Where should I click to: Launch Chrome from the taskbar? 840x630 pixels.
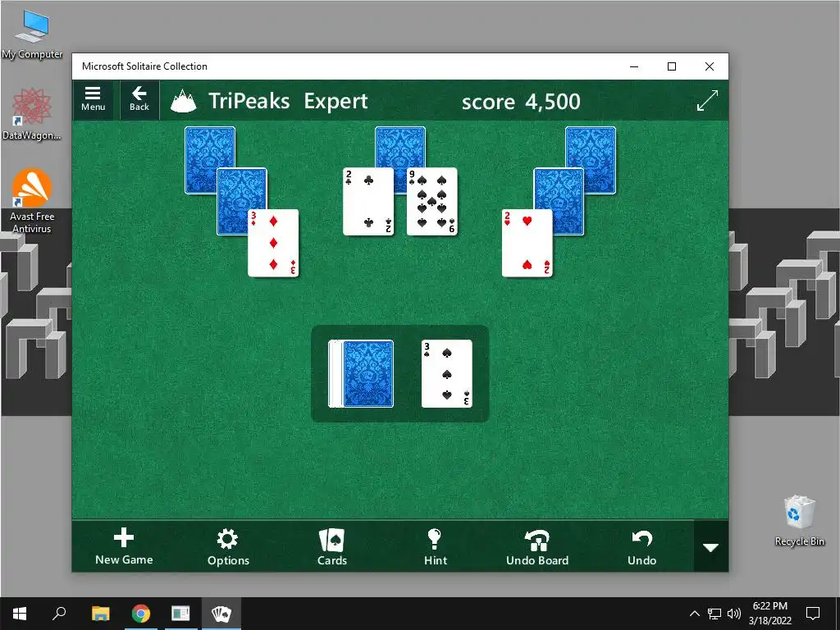click(141, 614)
